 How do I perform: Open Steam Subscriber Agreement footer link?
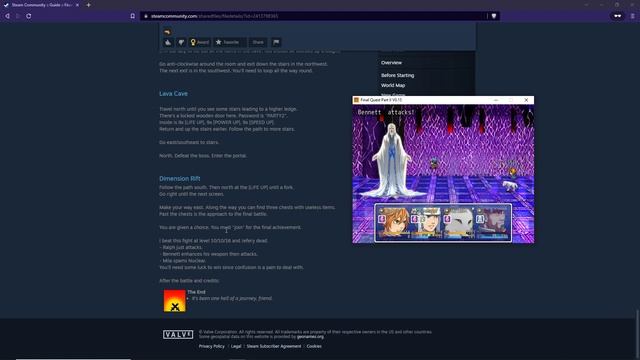pyautogui.click(x=273, y=346)
